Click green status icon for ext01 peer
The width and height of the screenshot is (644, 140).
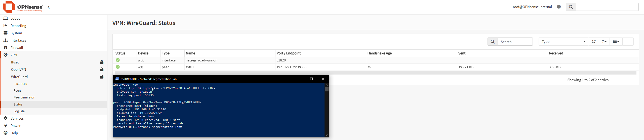[x=118, y=67]
